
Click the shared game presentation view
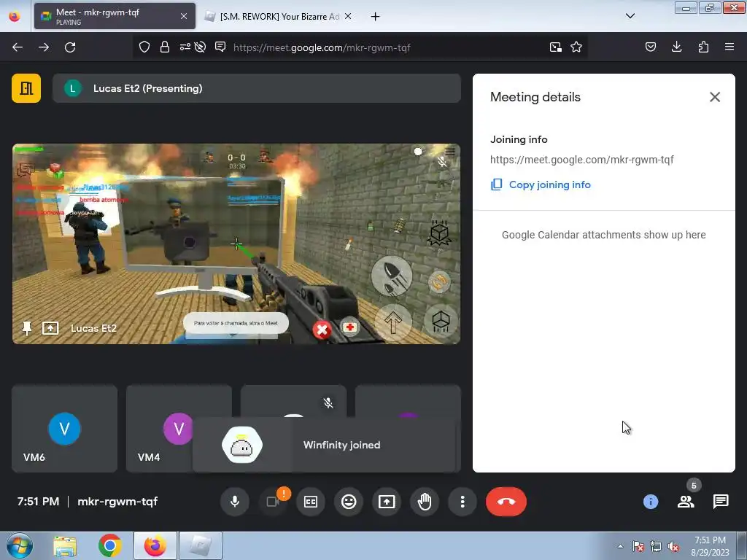click(236, 244)
